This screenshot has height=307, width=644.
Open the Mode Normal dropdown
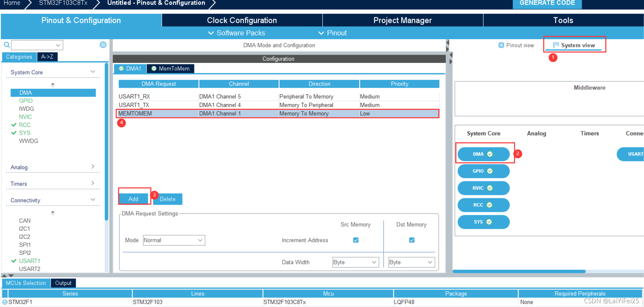coord(174,240)
